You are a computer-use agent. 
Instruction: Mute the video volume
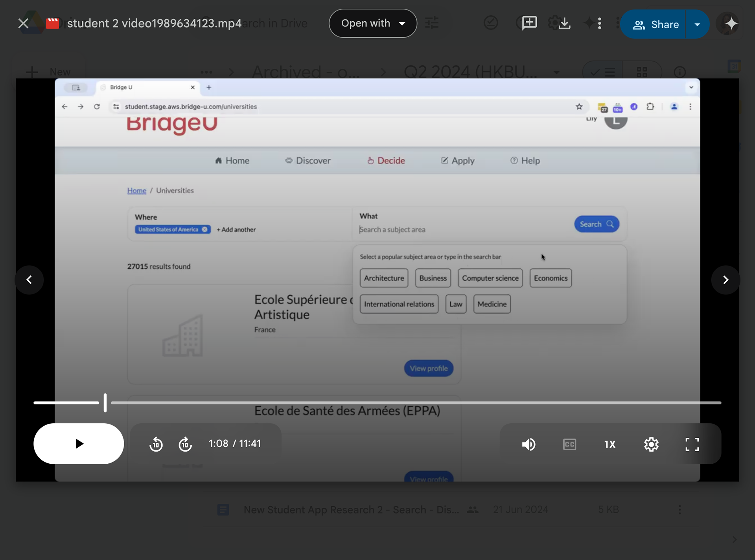click(x=528, y=444)
